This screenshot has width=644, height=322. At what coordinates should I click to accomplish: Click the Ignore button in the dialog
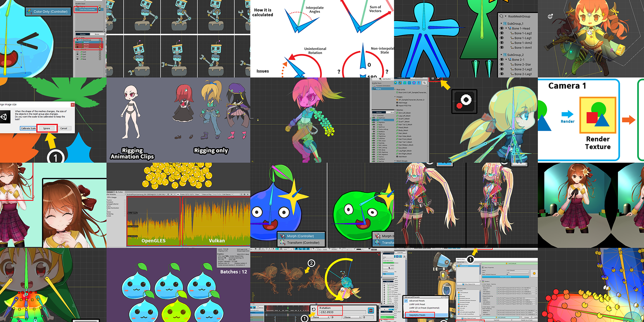pyautogui.click(x=47, y=128)
